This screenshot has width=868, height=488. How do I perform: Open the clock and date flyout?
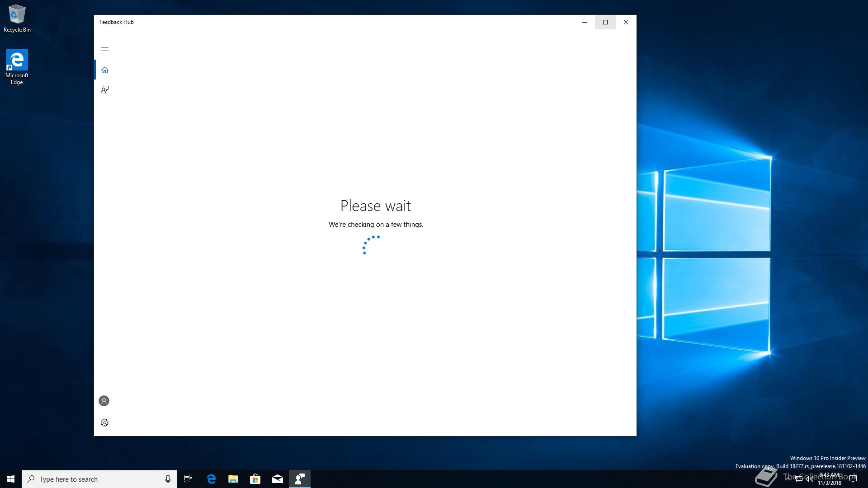[830, 479]
